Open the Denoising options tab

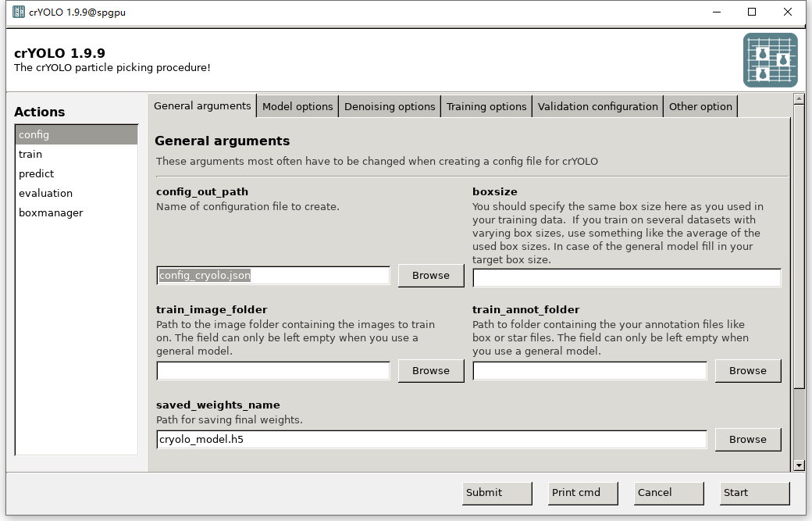point(390,107)
